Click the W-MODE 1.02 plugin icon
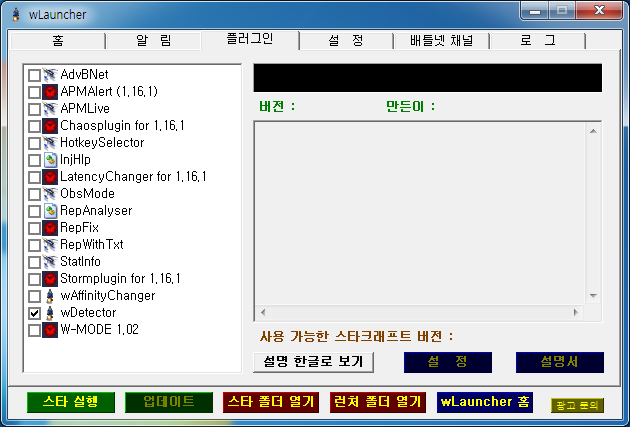Image resolution: width=630 pixels, height=427 pixels. tap(50, 330)
